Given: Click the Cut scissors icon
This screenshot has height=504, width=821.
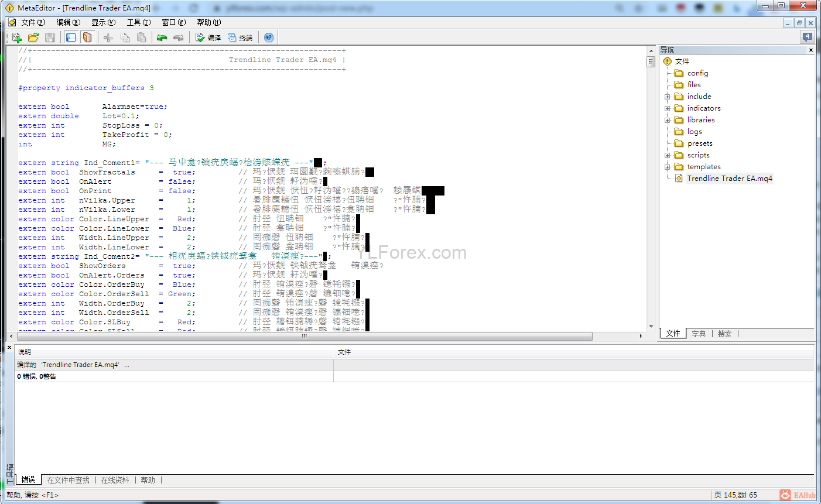Looking at the screenshot, I should (x=108, y=37).
